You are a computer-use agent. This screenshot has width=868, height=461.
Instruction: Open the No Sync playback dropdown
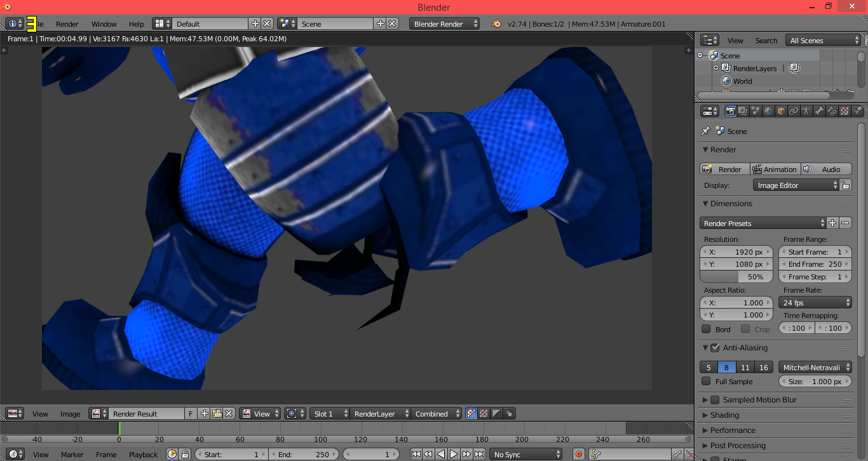(526, 454)
